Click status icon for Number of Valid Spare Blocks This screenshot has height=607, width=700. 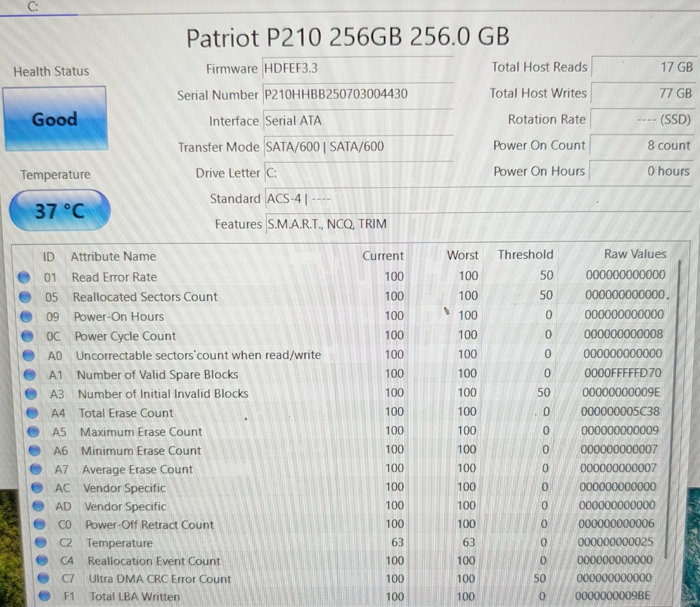[x=30, y=375]
